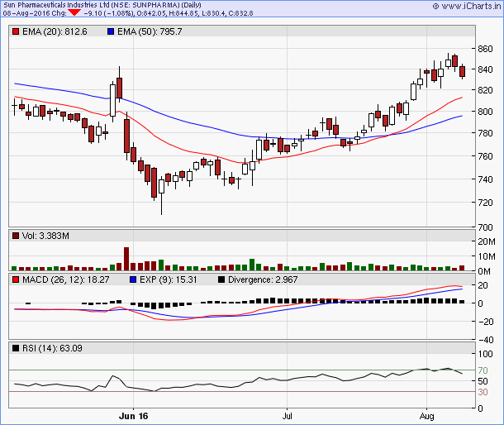Click the blue EMA (50) legend swatch
The width and height of the screenshot is (504, 425).
tap(111, 31)
